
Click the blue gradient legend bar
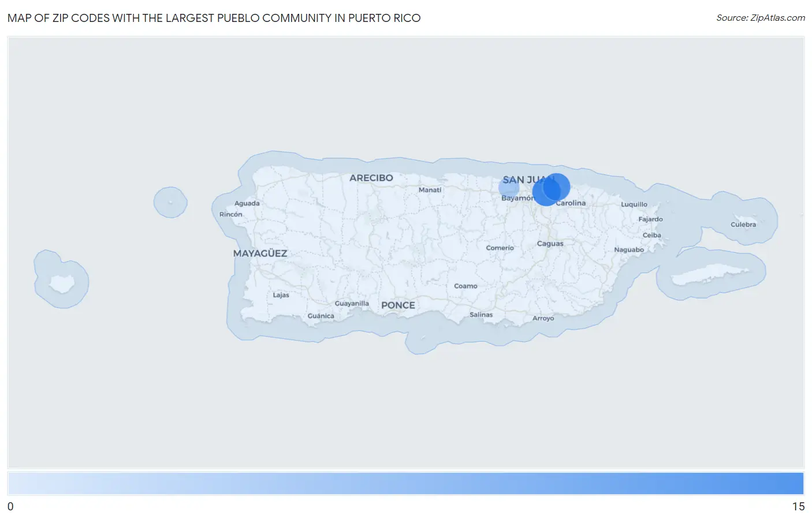click(x=405, y=483)
